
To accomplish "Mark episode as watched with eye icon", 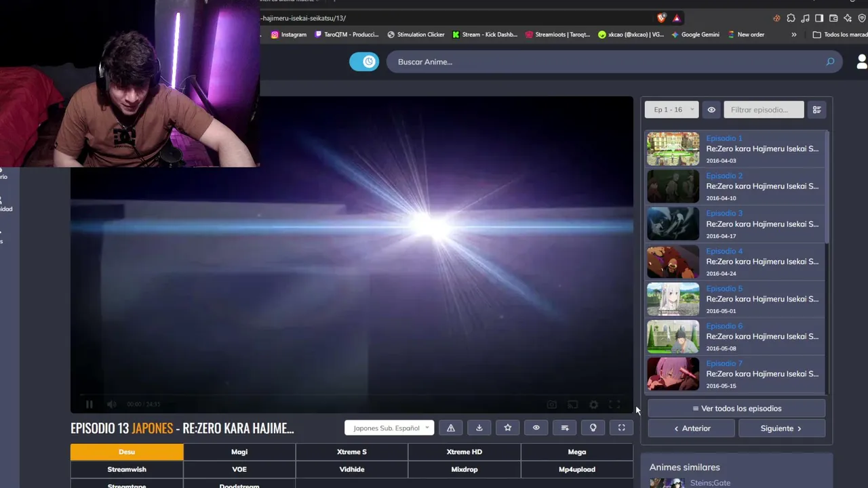I will tap(536, 428).
